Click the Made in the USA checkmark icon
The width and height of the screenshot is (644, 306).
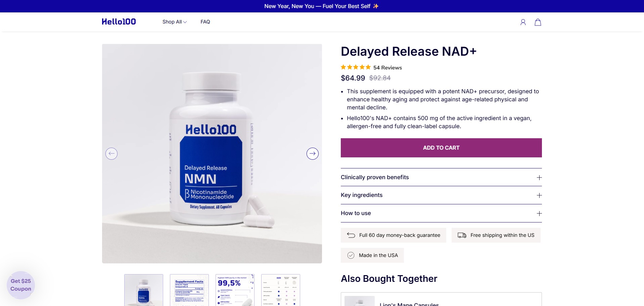[351, 255]
